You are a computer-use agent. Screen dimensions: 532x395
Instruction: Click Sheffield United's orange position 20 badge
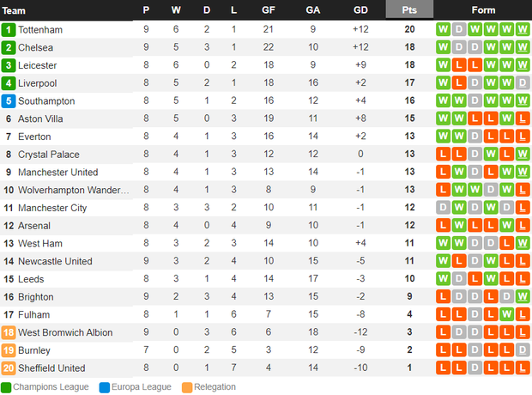pos(9,368)
